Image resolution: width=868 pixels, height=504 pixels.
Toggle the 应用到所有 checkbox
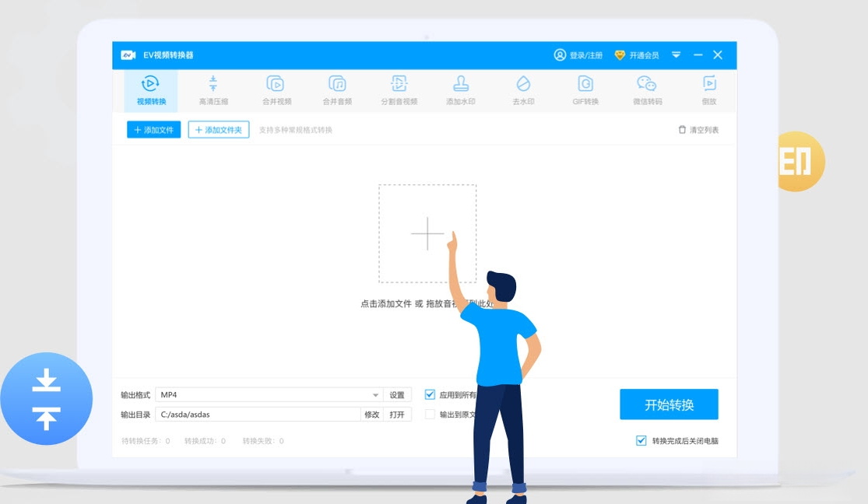pos(430,394)
